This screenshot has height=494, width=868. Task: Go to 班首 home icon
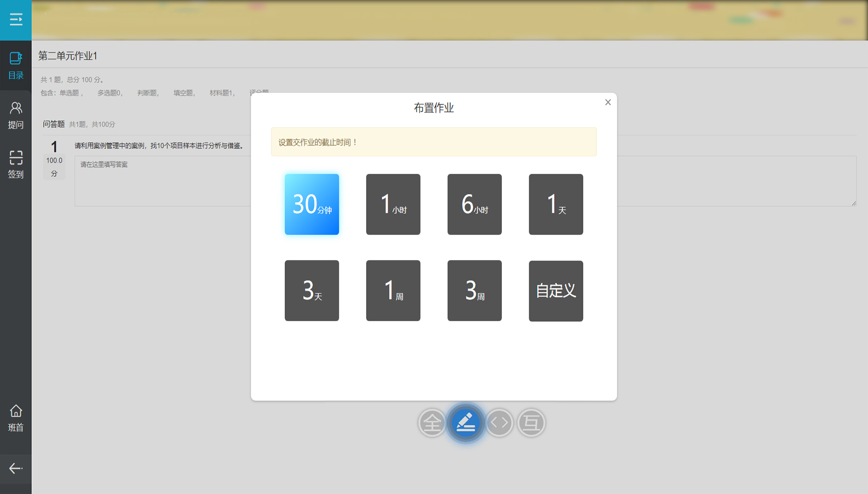[x=16, y=418]
